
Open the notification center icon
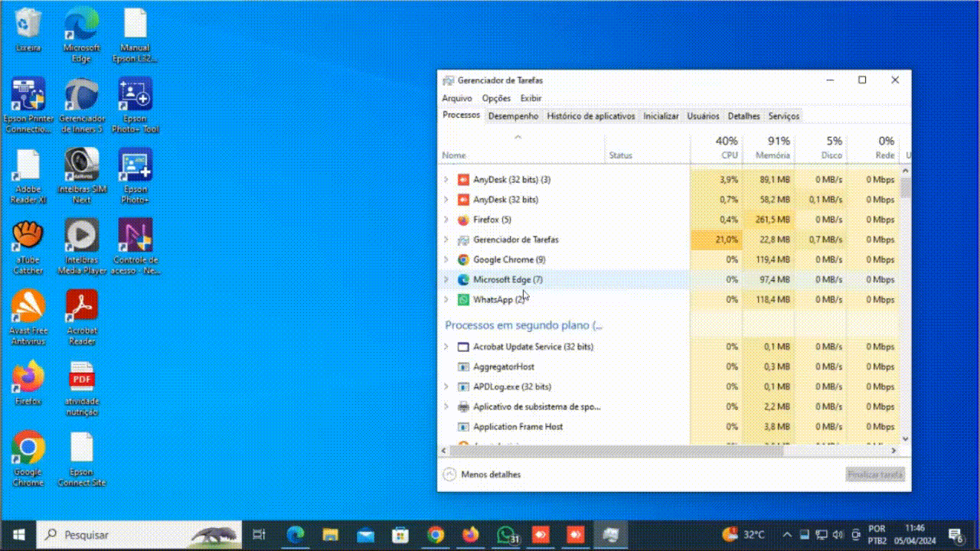(956, 535)
